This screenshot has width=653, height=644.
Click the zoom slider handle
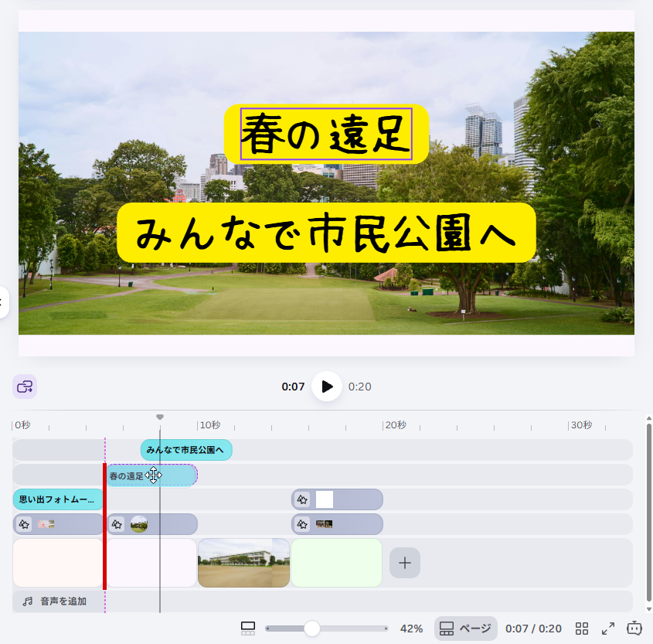311,629
